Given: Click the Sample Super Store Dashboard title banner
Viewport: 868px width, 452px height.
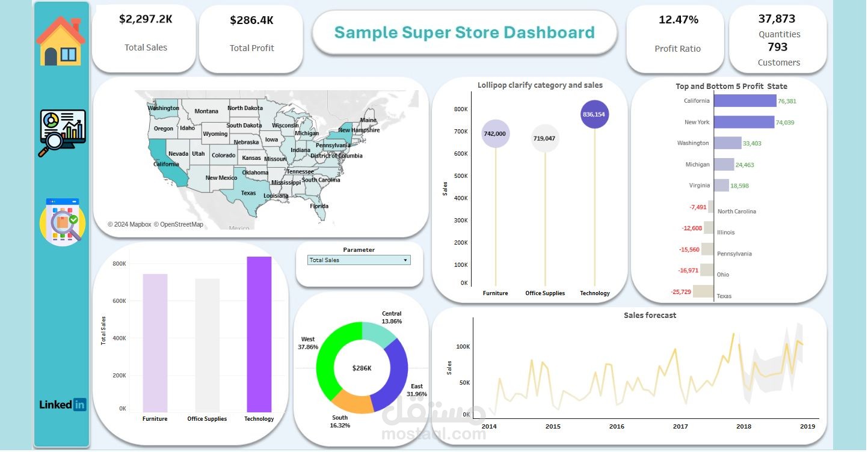Looking at the screenshot, I should point(464,32).
